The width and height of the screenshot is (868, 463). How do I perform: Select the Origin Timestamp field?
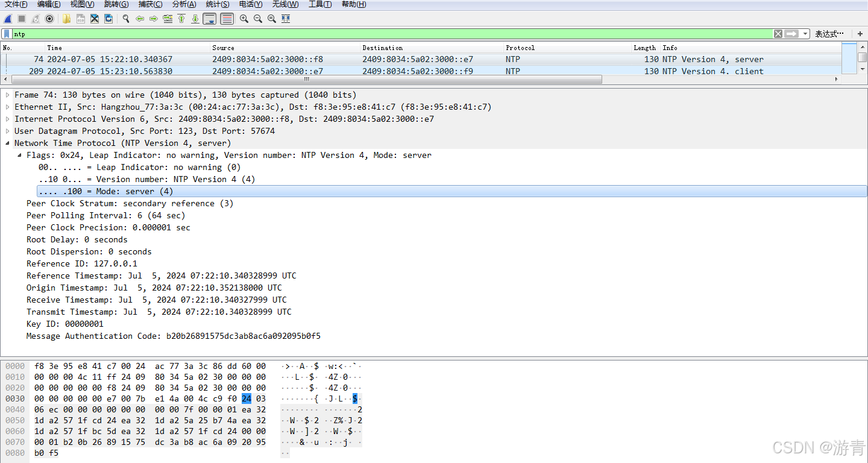[x=154, y=288]
